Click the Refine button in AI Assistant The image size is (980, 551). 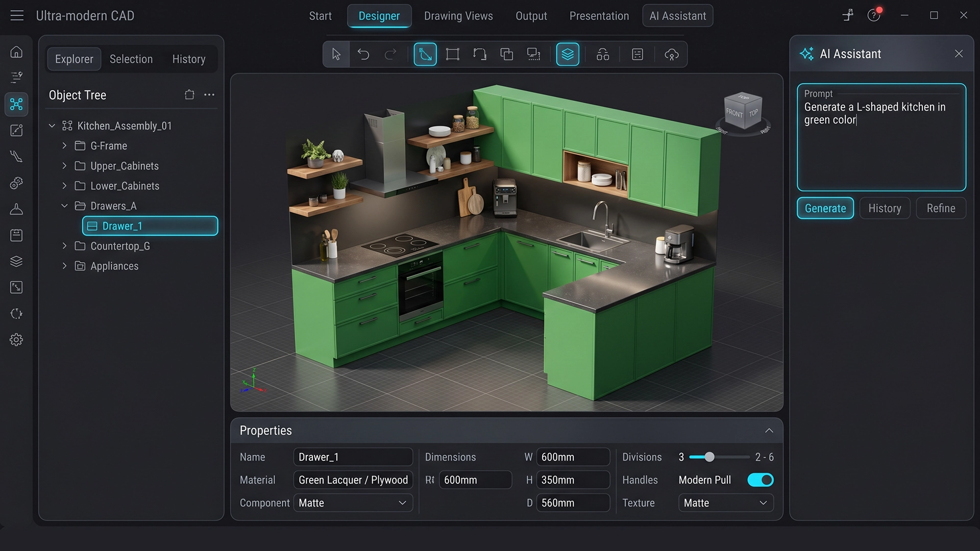pos(941,208)
